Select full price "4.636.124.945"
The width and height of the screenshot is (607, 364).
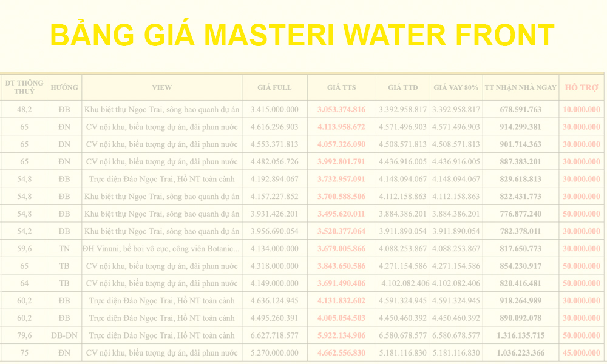point(274,301)
